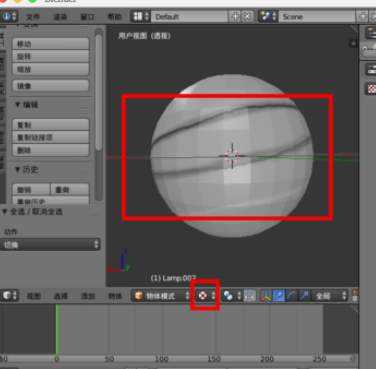Open the 3D View editor type selector

click(10, 295)
